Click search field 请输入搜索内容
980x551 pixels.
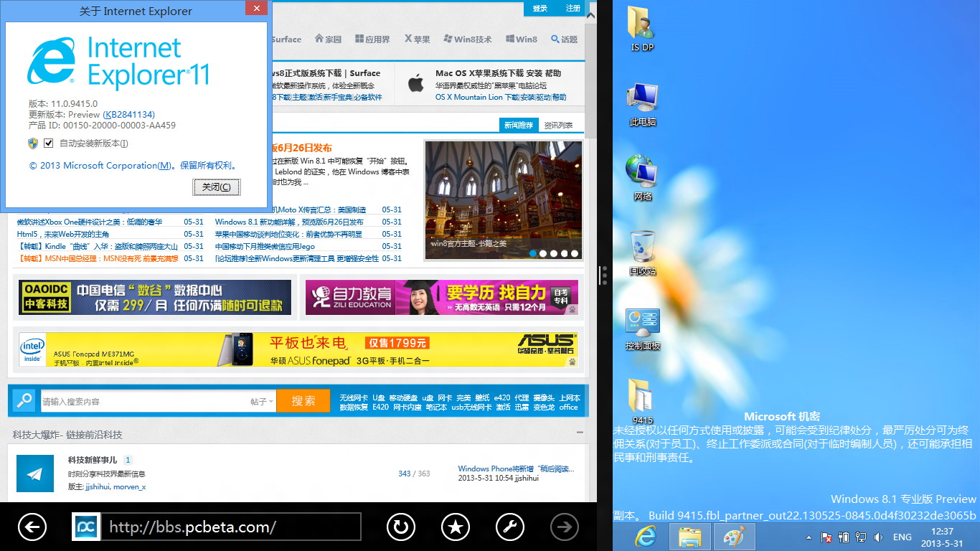(x=143, y=401)
